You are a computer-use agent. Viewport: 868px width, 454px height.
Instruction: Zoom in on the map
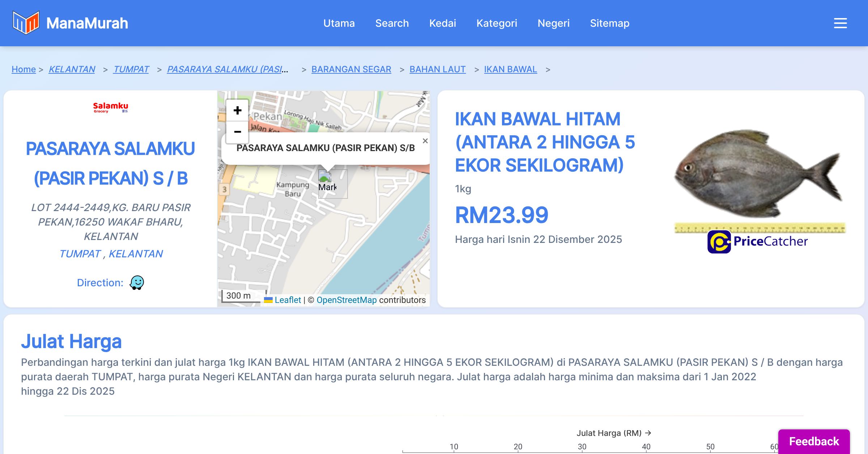click(x=237, y=110)
